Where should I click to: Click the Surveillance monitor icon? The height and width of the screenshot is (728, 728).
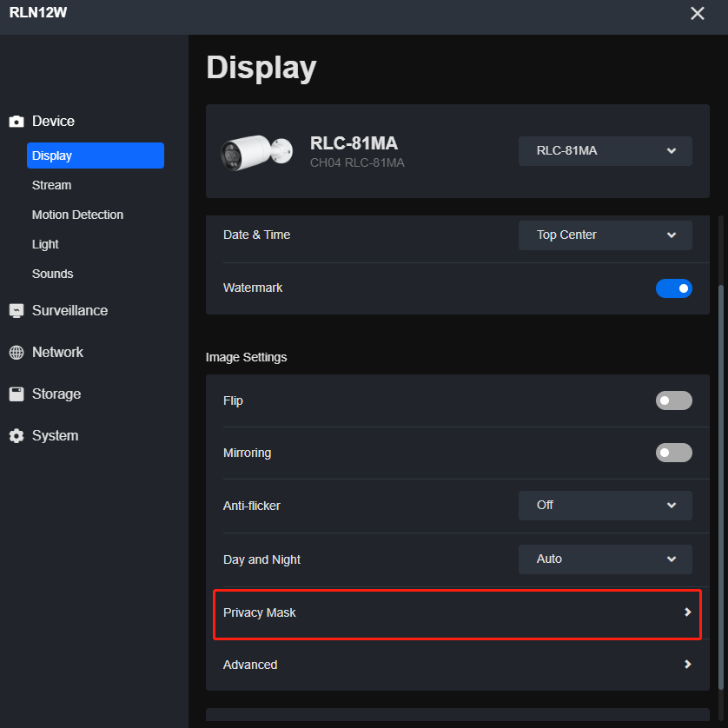click(x=17, y=311)
